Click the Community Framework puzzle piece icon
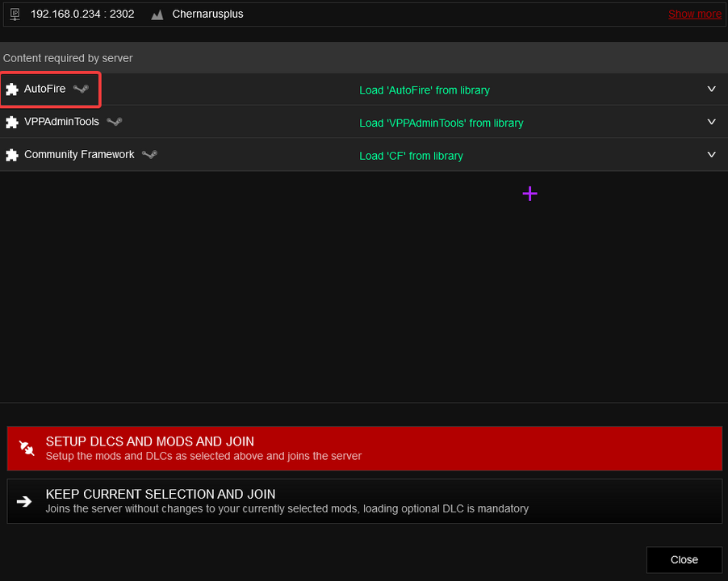 coord(12,155)
